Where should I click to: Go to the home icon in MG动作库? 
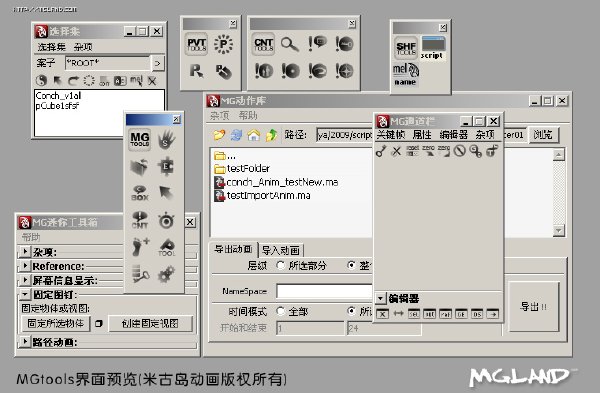pyautogui.click(x=254, y=135)
